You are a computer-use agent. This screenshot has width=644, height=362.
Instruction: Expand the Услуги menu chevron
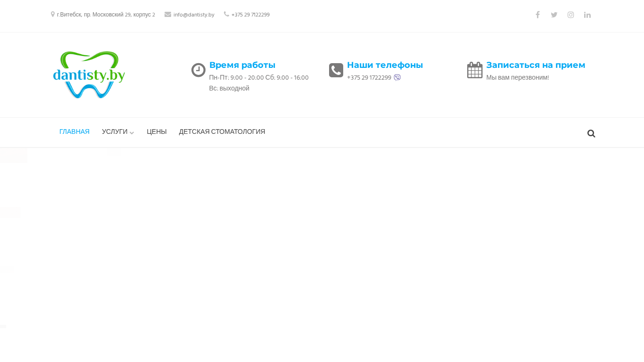[x=132, y=132]
